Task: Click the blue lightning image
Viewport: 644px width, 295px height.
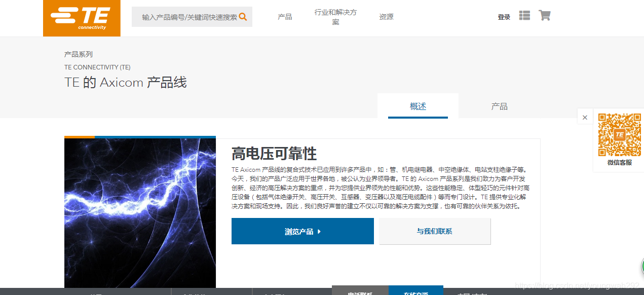Action: (140, 213)
